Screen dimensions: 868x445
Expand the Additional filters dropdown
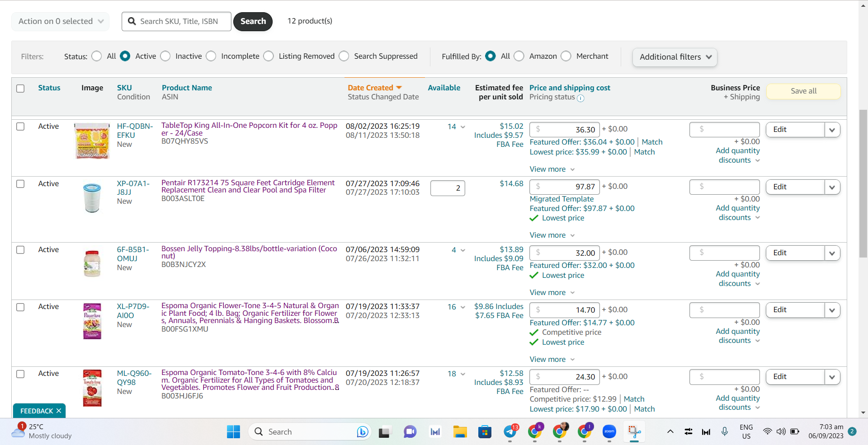pyautogui.click(x=675, y=57)
